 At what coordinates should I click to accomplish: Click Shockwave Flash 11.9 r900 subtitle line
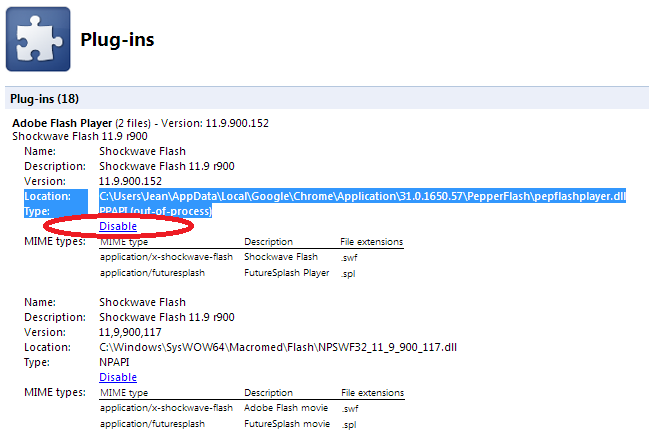[80, 136]
